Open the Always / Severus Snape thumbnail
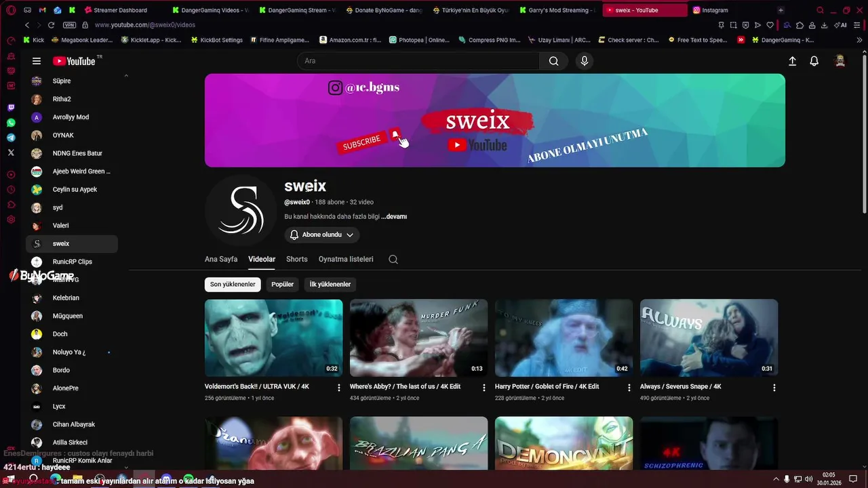This screenshot has height=488, width=868. [709, 338]
